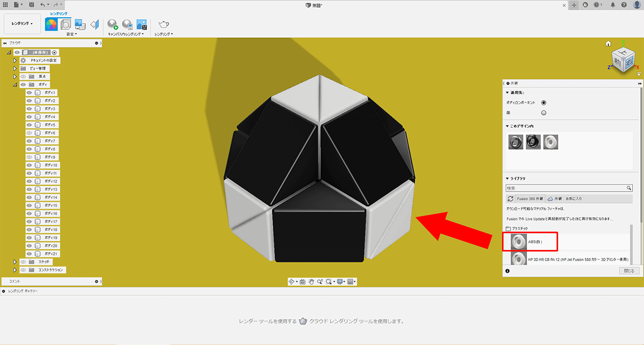Open the notifications bell
This screenshot has height=345, width=644.
click(613, 4)
